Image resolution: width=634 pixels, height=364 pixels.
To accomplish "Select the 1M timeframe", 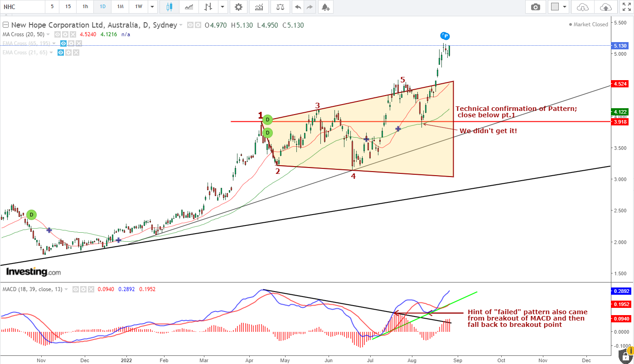I will click(x=120, y=7).
